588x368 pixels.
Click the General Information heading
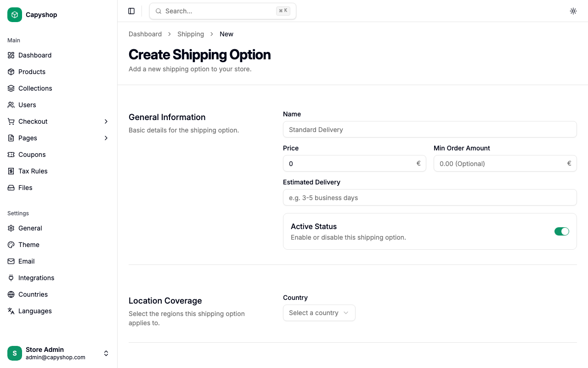[167, 117]
